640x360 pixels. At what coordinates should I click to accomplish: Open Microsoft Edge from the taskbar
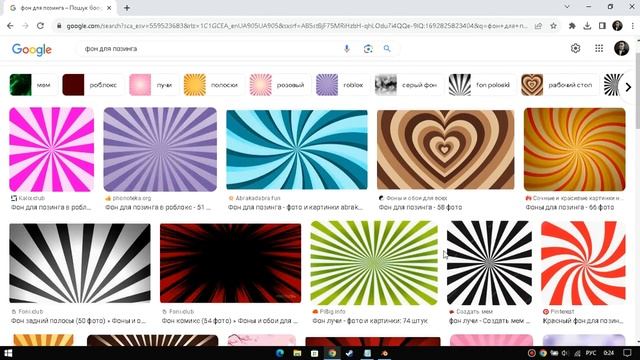[x=280, y=353]
